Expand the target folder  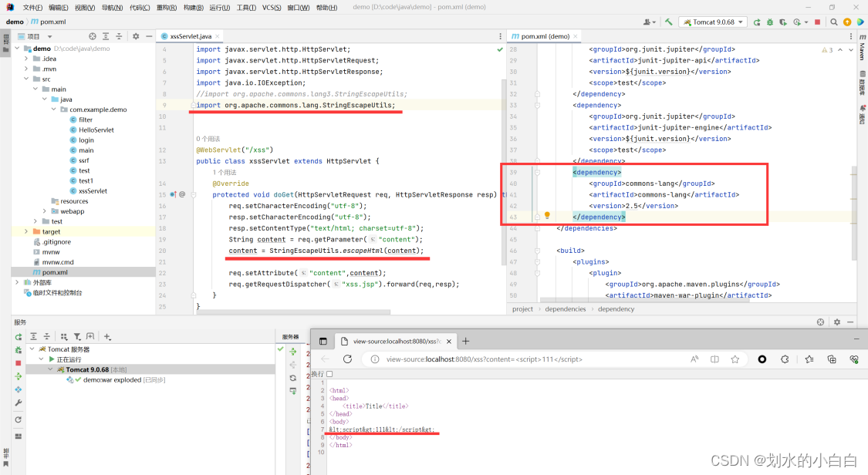[x=26, y=231]
